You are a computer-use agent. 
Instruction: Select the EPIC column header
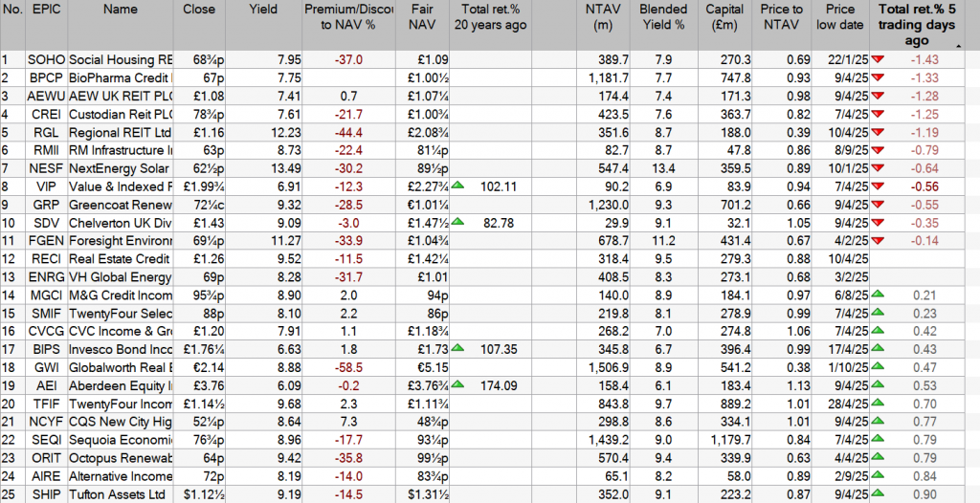pyautogui.click(x=46, y=10)
